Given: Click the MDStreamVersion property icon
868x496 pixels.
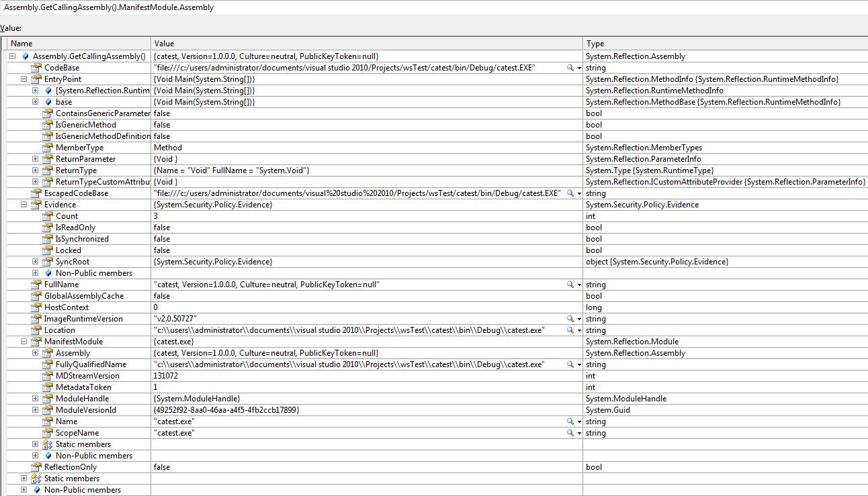Looking at the screenshot, I should click(x=48, y=376).
